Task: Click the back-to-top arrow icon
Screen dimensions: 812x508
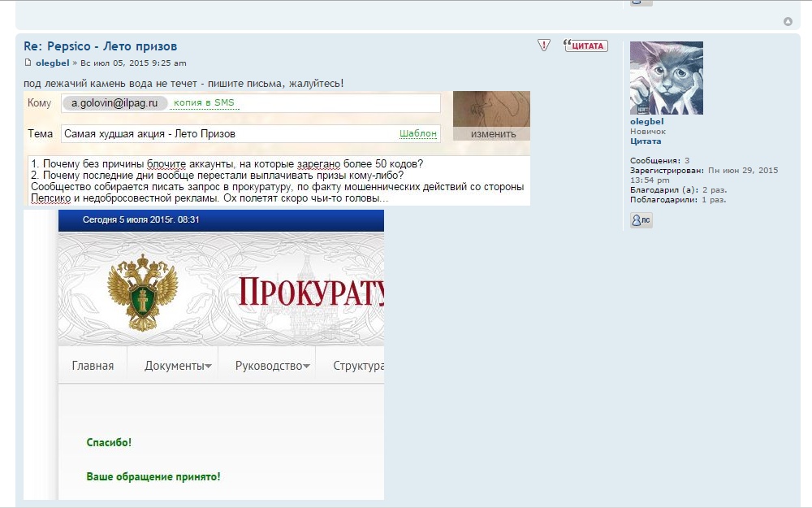Action: (x=788, y=21)
